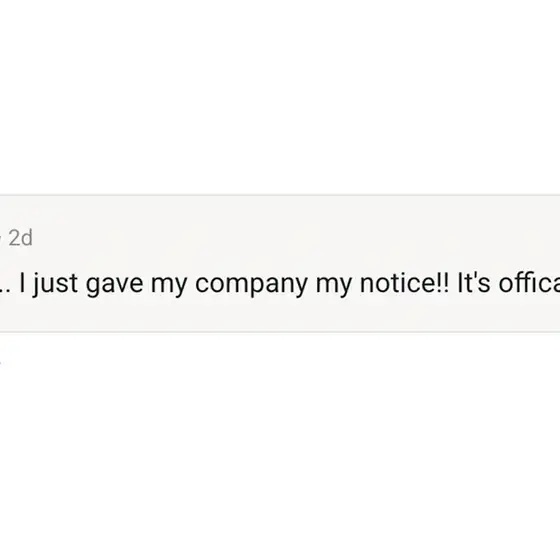Screen dimensions: 560x560
Task: Click the small gray mark below the bubble's left edge
Action: 1,363
